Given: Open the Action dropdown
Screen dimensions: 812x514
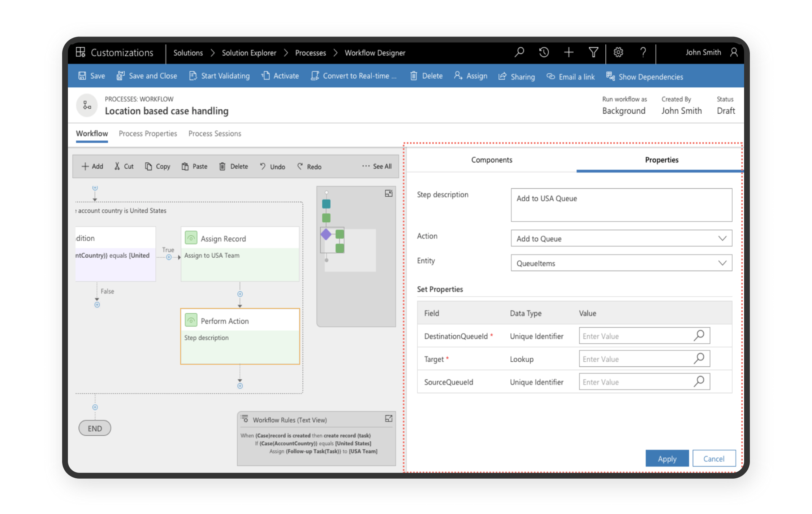Looking at the screenshot, I should (x=621, y=238).
